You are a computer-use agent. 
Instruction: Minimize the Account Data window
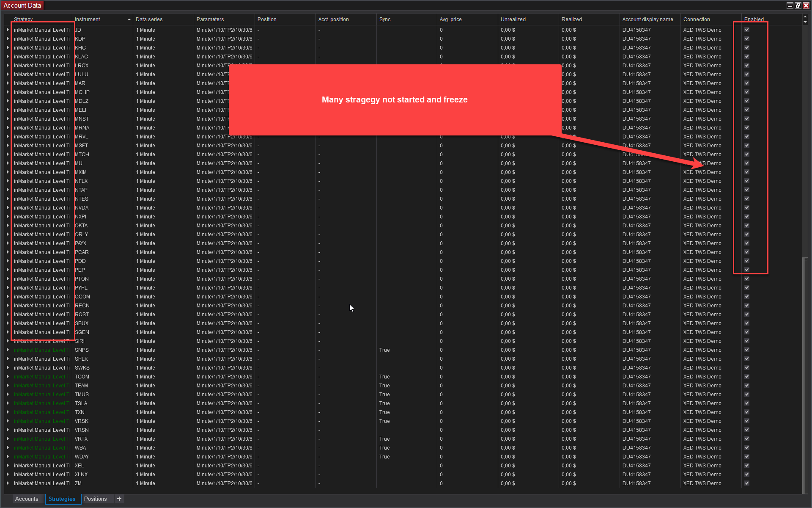tap(790, 6)
